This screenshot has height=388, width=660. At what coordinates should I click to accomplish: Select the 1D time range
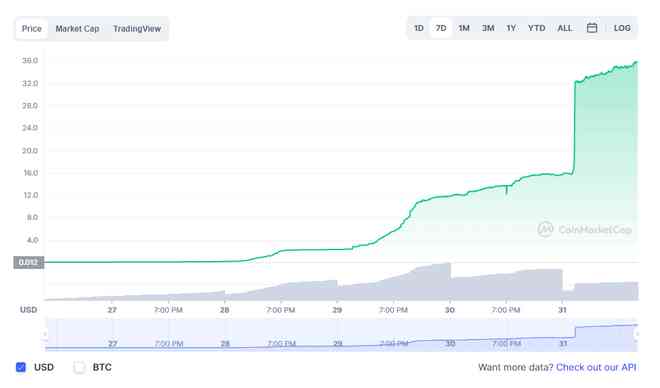(418, 28)
